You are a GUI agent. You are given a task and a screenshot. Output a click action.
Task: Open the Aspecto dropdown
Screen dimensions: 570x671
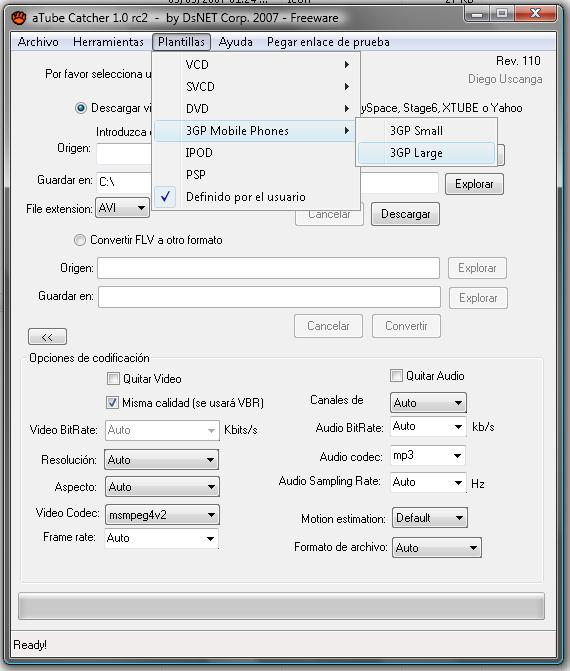162,487
